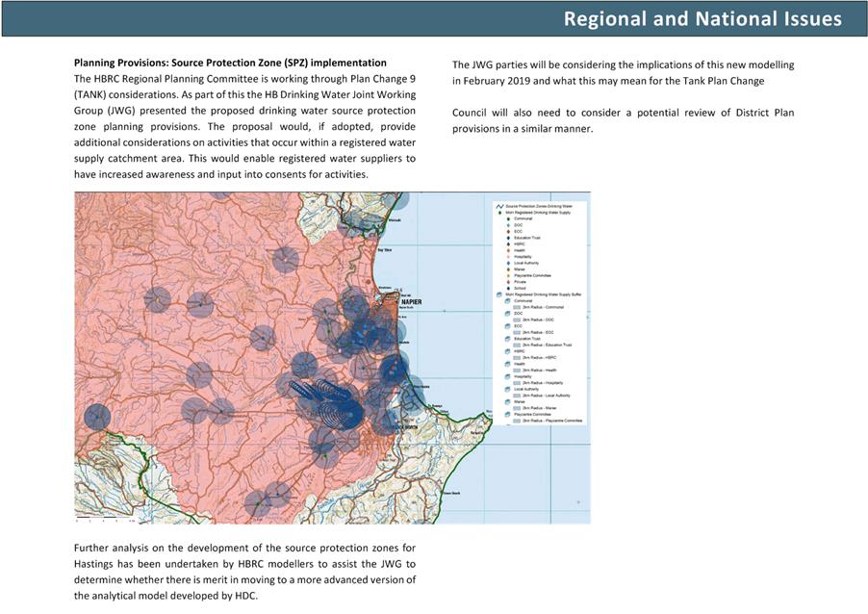Click the Communal point symbol in the legend
868x614 pixels.
508,218
